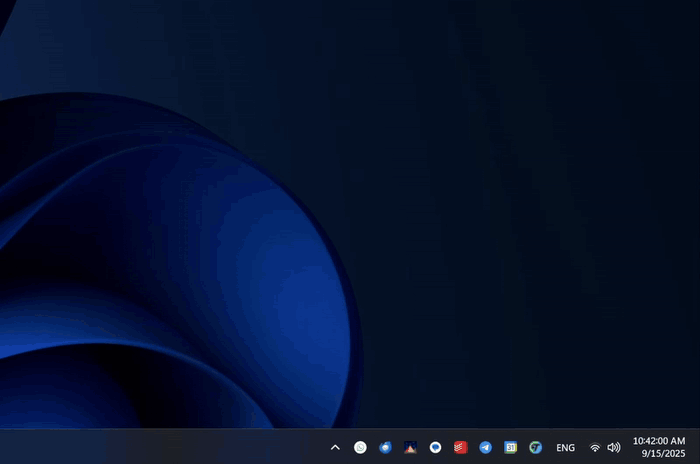Click the green-blue T tray icon
Image resolution: width=700 pixels, height=464 pixels.
click(x=535, y=447)
